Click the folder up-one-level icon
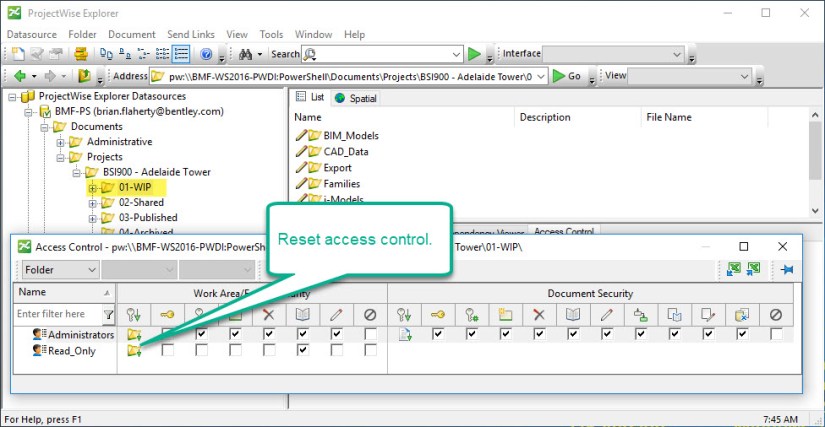The width and height of the screenshot is (825, 427). tap(84, 76)
